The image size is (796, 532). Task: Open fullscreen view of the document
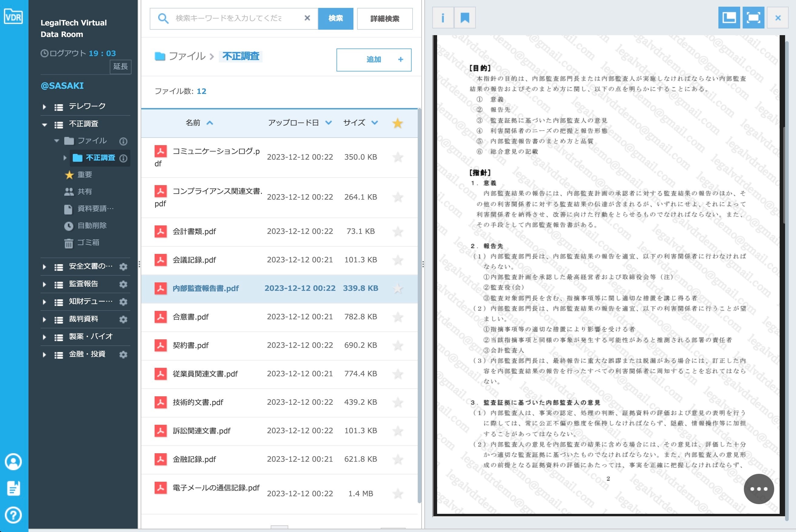pyautogui.click(x=753, y=18)
